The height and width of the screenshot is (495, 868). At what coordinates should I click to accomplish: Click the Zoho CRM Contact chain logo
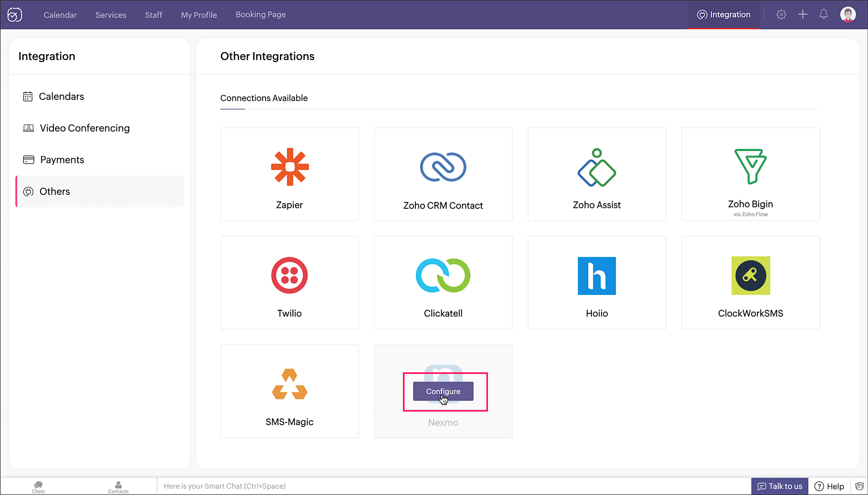(x=443, y=167)
